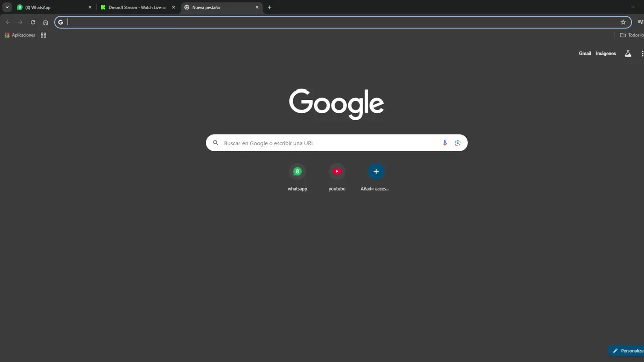
Task: Click the forward navigation arrow
Action: click(20, 22)
